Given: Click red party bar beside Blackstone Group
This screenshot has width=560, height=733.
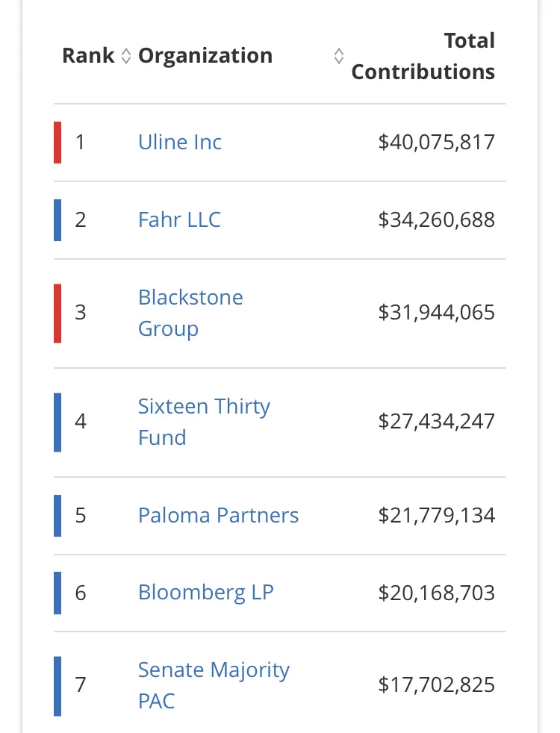Looking at the screenshot, I should pos(57,314).
